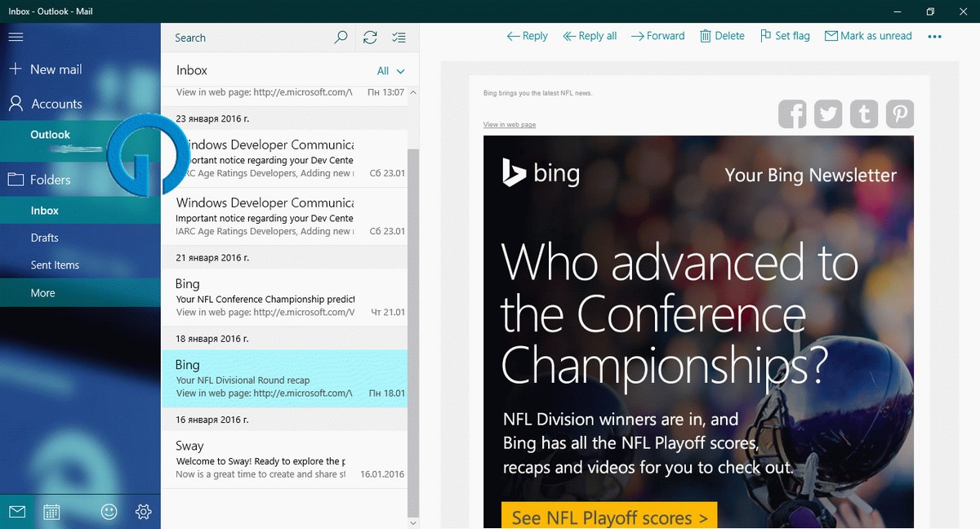Click the Bing logo in newsletter

[x=541, y=172]
